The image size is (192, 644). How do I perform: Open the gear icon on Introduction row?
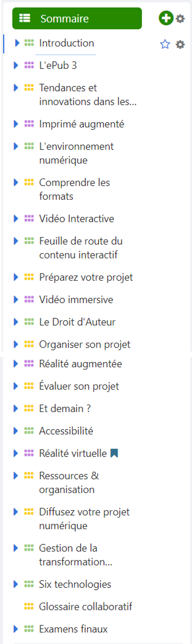tap(180, 45)
